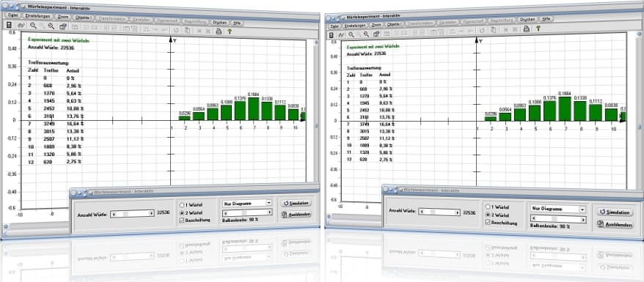
Task: Click screenshot camera icon in left window toolbar
Action: click(62, 26)
